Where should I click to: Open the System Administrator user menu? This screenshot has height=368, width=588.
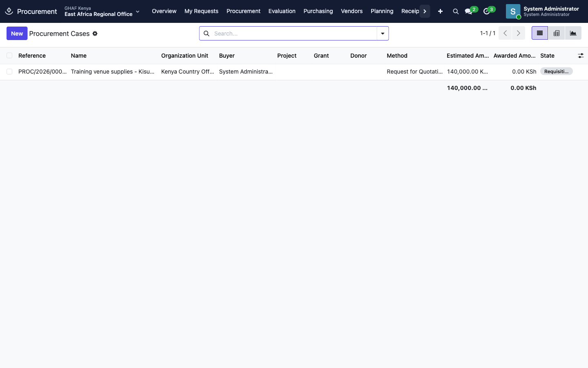[x=543, y=11]
